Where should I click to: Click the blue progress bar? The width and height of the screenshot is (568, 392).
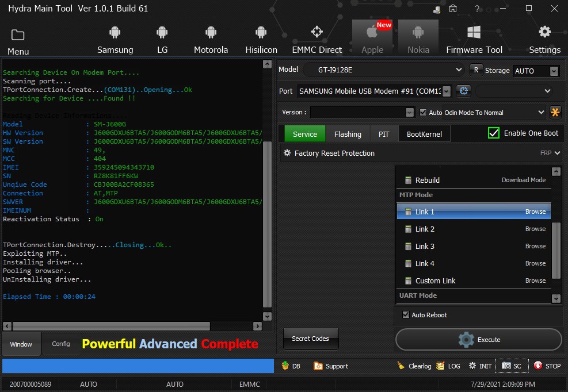138,366
